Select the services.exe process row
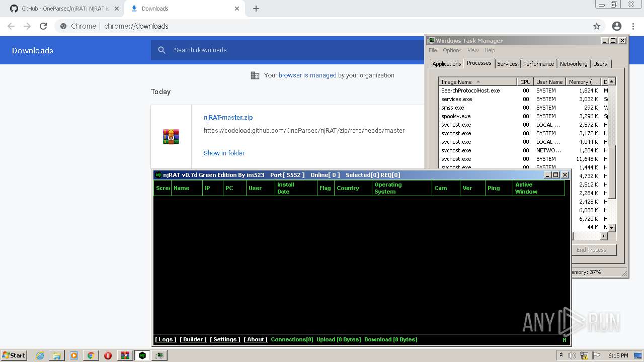Image resolution: width=644 pixels, height=362 pixels. click(523, 99)
